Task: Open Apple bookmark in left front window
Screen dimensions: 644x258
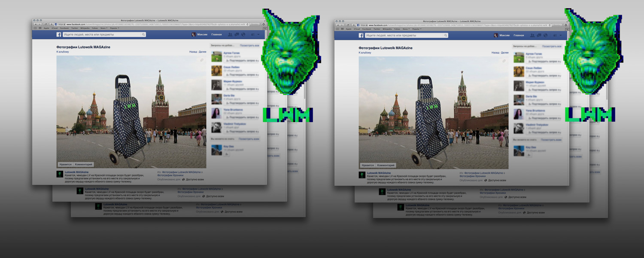Action: [x=46, y=28]
